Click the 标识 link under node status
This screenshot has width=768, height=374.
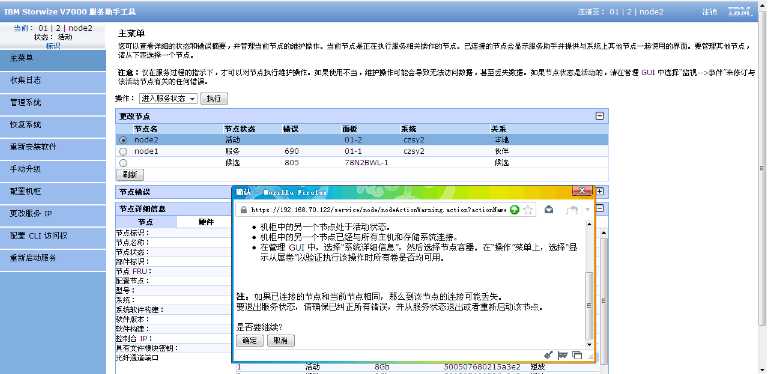pyautogui.click(x=52, y=45)
